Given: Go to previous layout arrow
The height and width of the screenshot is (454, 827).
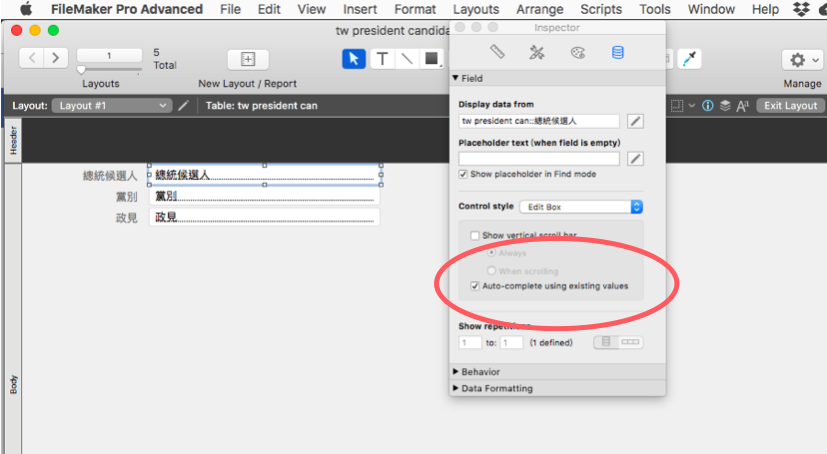Looking at the screenshot, I should pyautogui.click(x=32, y=57).
